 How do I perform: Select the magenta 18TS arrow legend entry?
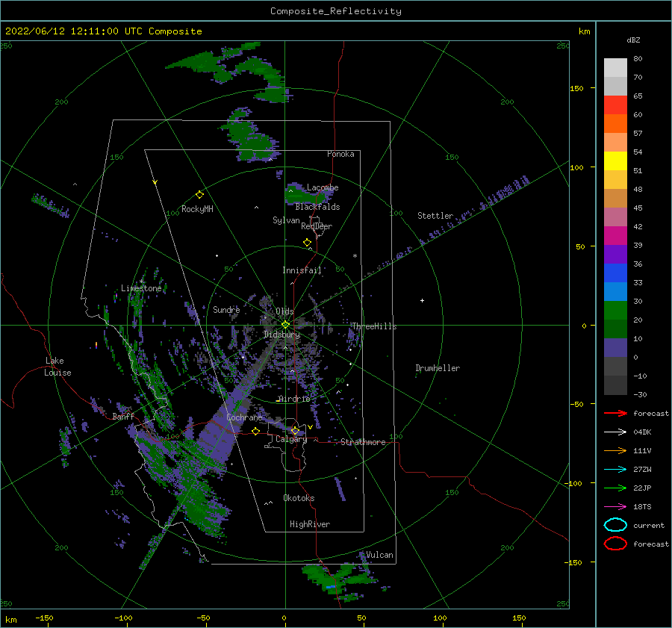tap(615, 507)
